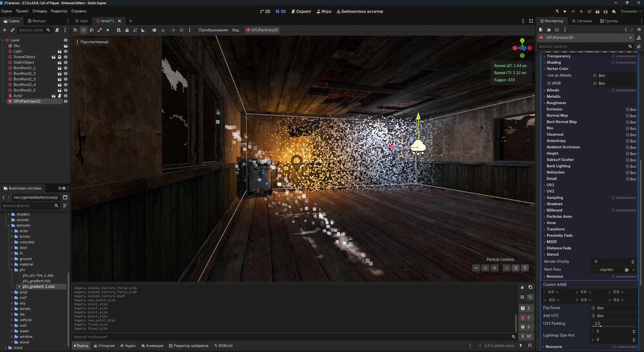Image resolution: width=644 pixels, height=352 pixels.
Task: Click the Build project hammer icon
Action: 557,12
